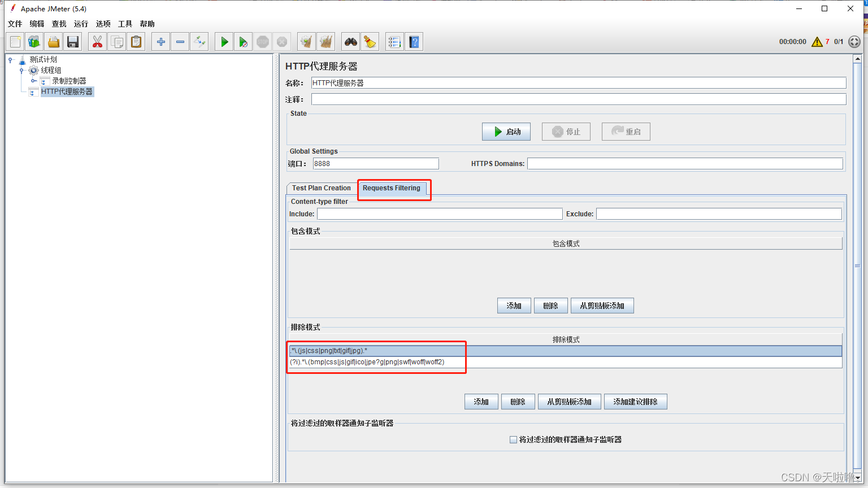Open the 文件 menu

click(x=15, y=24)
